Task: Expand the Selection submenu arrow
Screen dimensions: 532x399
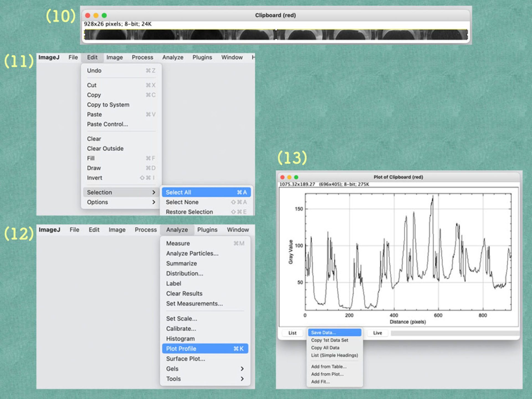Action: (x=154, y=192)
